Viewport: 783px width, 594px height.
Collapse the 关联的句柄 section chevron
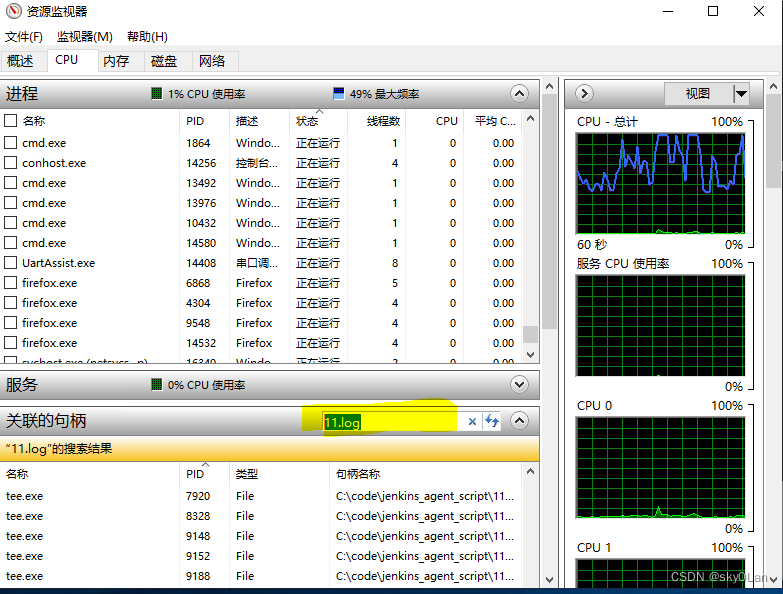519,421
